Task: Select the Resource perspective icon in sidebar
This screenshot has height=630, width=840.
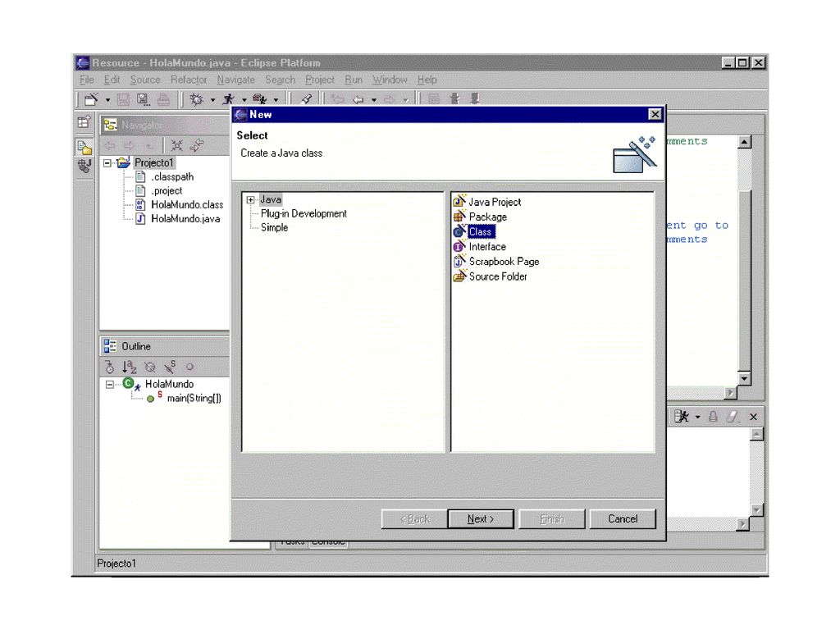Action: point(84,147)
